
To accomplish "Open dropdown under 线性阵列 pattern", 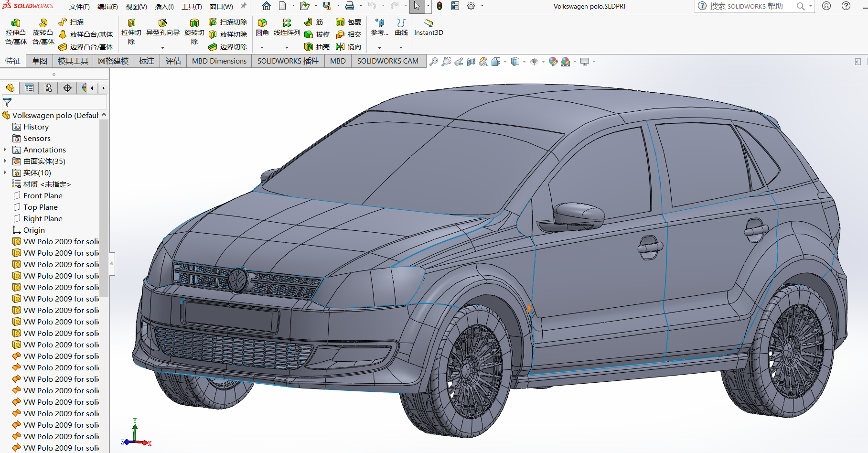I will point(287,48).
